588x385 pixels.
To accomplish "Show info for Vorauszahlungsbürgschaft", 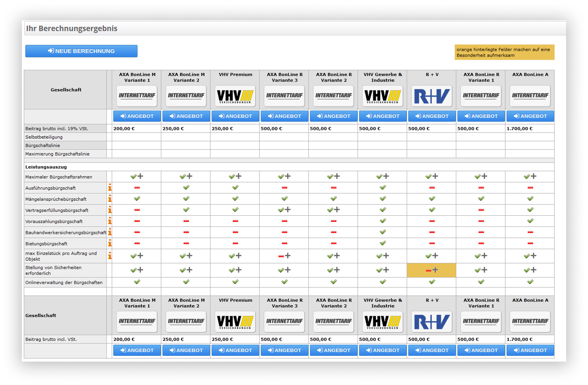I will 110,221.
